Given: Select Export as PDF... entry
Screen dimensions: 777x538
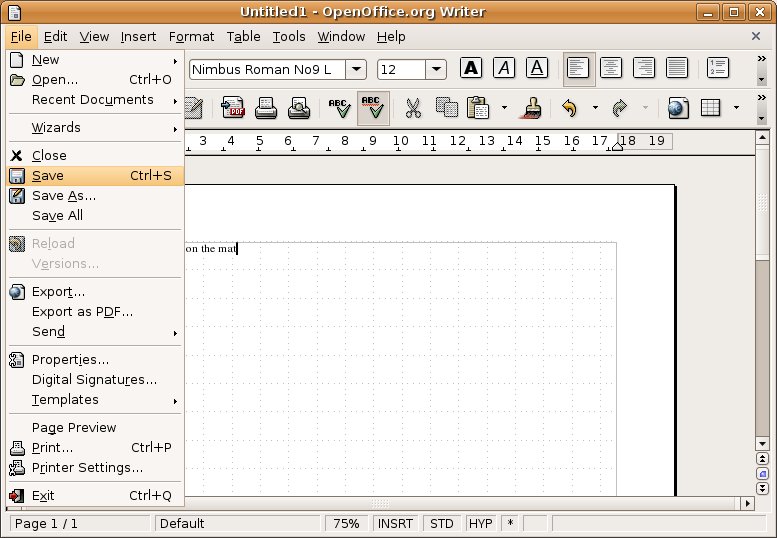Looking at the screenshot, I should (96, 312).
